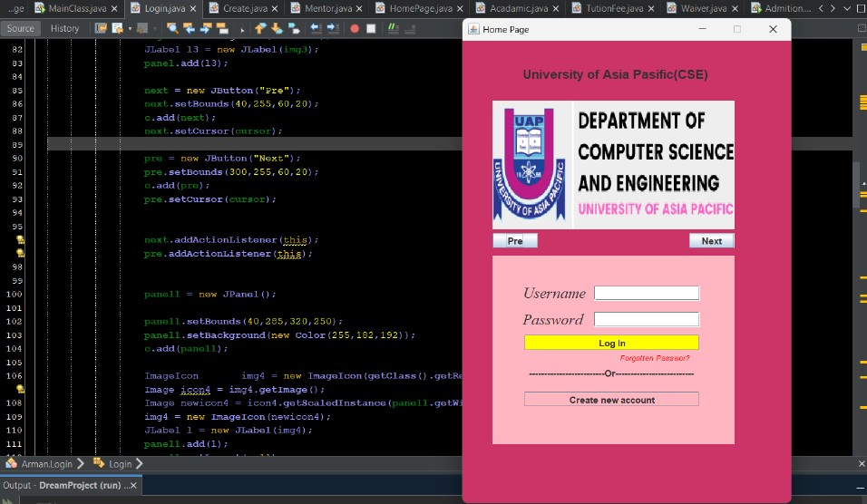The height and width of the screenshot is (504, 867).
Task: Click Find Previous Occurrence icon
Action: click(190, 28)
